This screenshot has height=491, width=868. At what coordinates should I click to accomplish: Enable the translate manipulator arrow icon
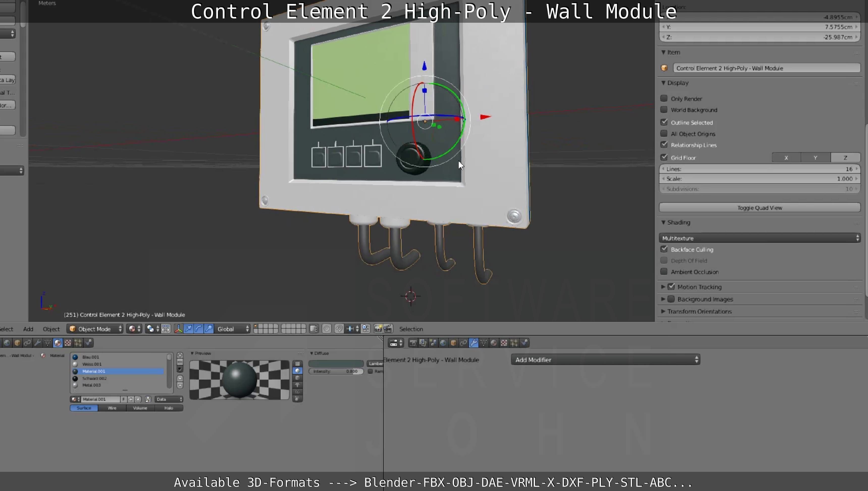[x=189, y=329]
